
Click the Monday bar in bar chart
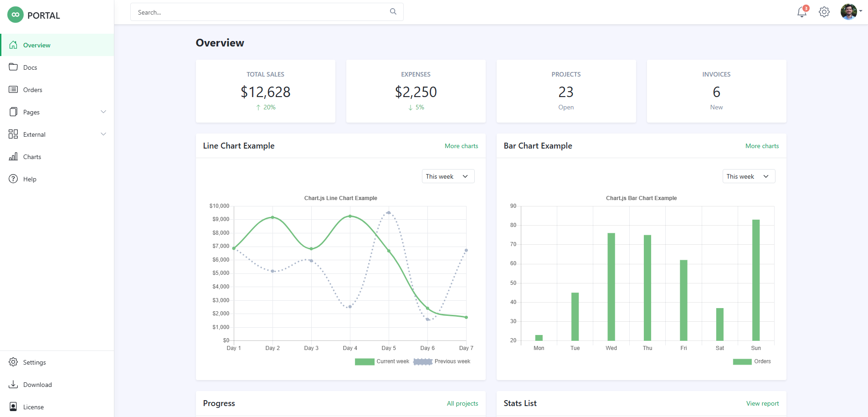click(539, 338)
